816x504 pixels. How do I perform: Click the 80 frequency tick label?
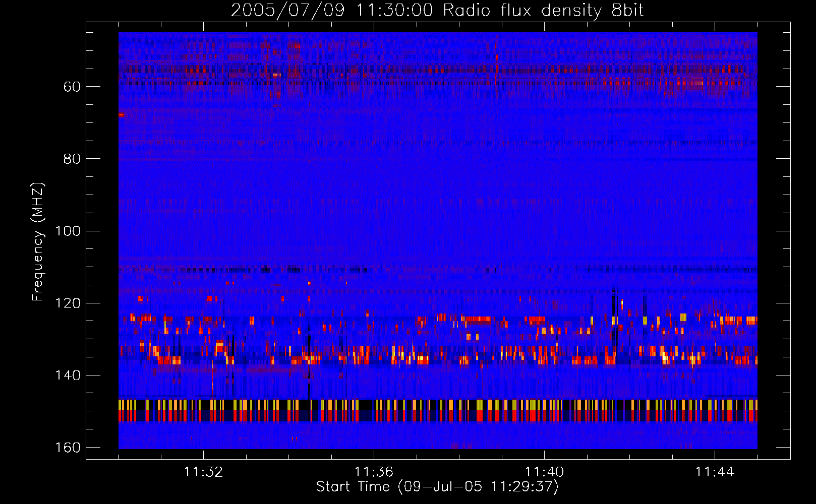point(72,159)
